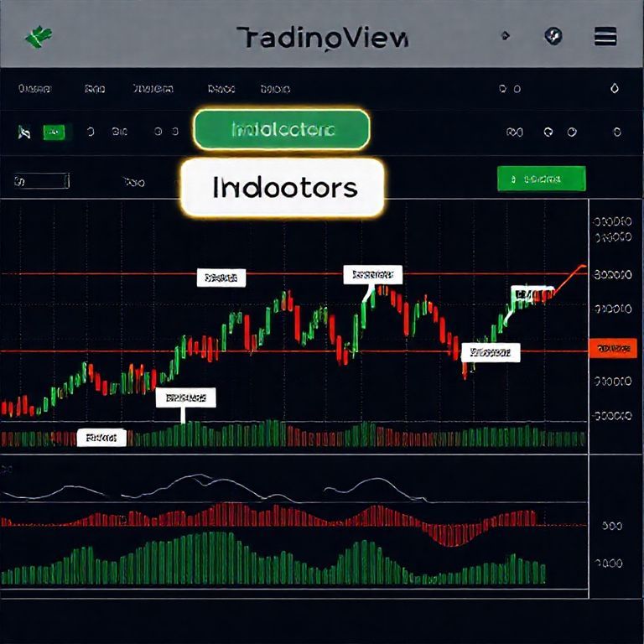Image resolution: width=644 pixels, height=644 pixels.
Task: Click the outlined input field at far left
Action: click(x=41, y=180)
